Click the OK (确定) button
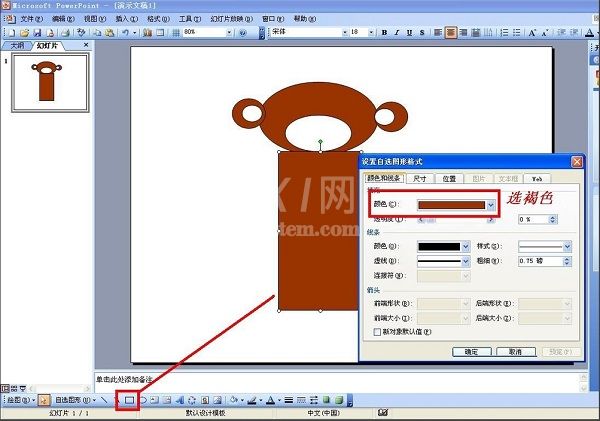Viewport: 600px width, 421px height. coord(472,352)
